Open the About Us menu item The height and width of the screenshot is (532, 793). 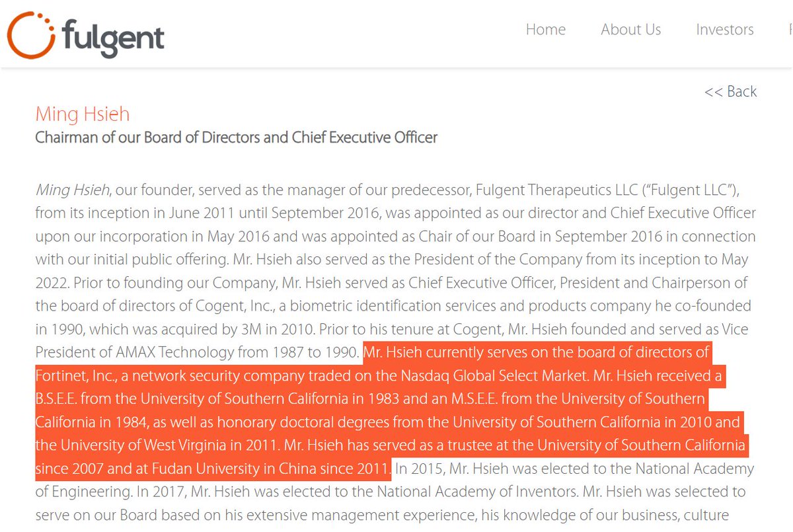pyautogui.click(x=630, y=30)
